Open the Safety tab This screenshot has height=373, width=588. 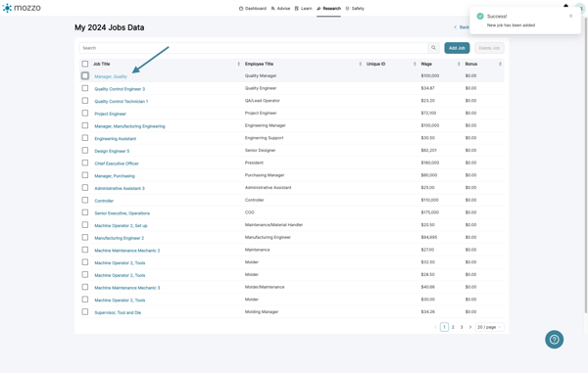coord(355,8)
